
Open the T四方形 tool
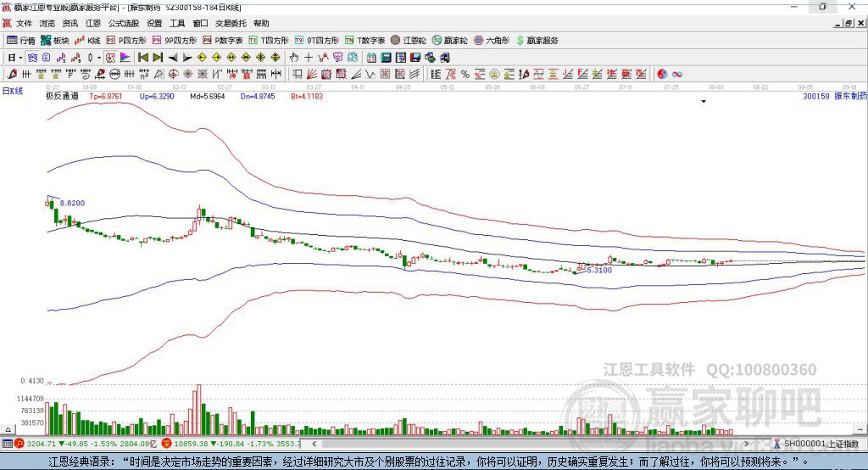click(269, 41)
